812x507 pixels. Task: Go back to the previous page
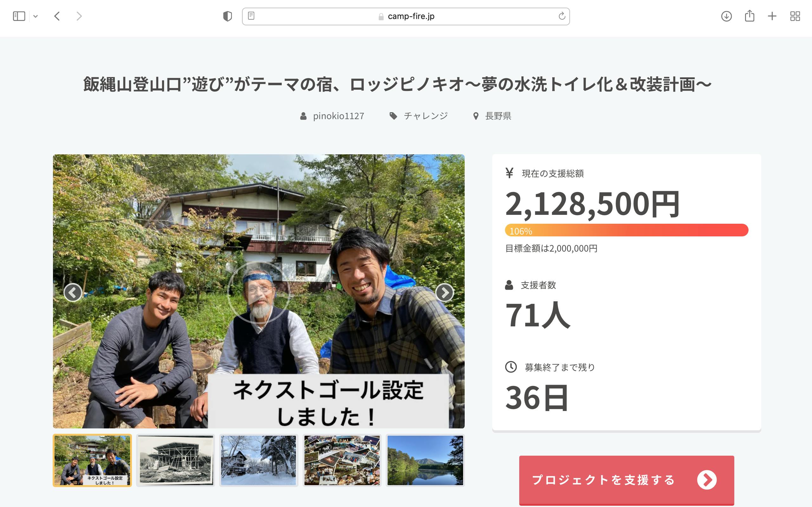[x=57, y=16]
